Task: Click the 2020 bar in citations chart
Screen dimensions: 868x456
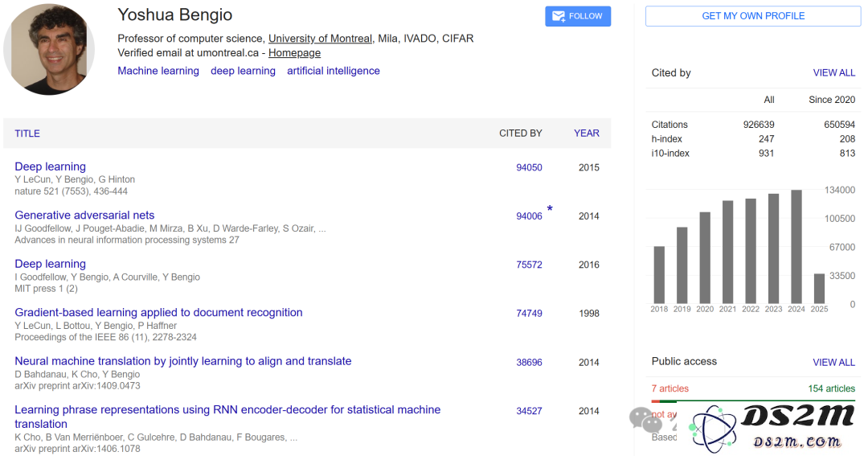Action: (705, 257)
